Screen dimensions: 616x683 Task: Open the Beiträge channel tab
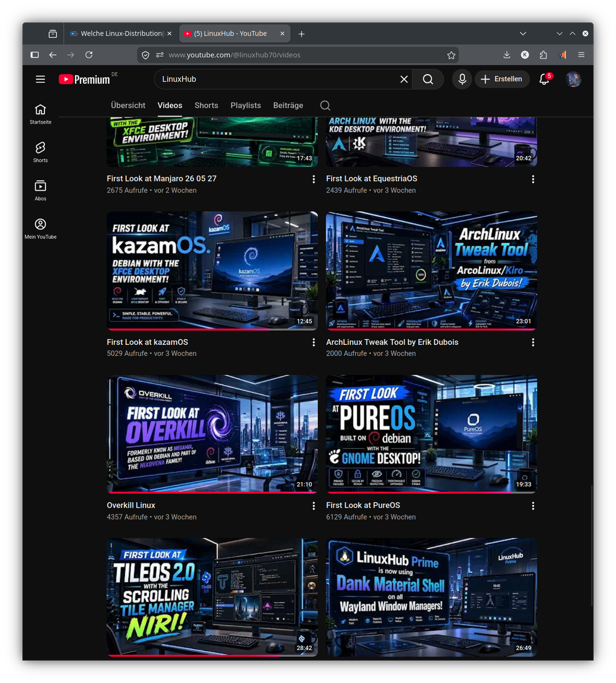tap(288, 105)
